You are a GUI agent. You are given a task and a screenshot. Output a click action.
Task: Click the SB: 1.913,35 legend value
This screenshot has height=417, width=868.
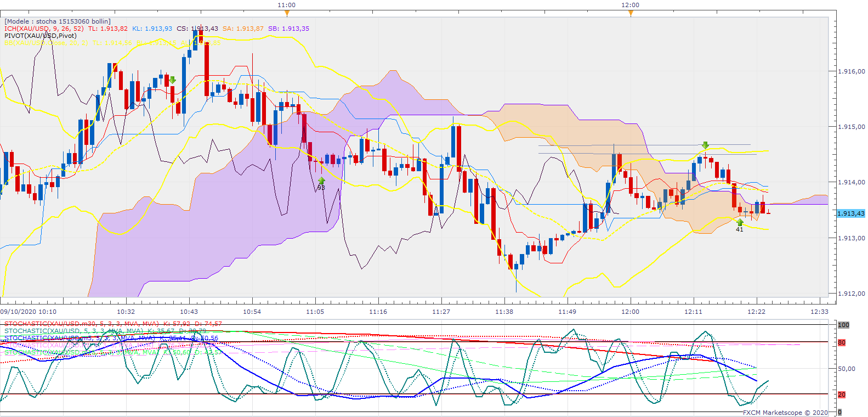tap(288, 29)
